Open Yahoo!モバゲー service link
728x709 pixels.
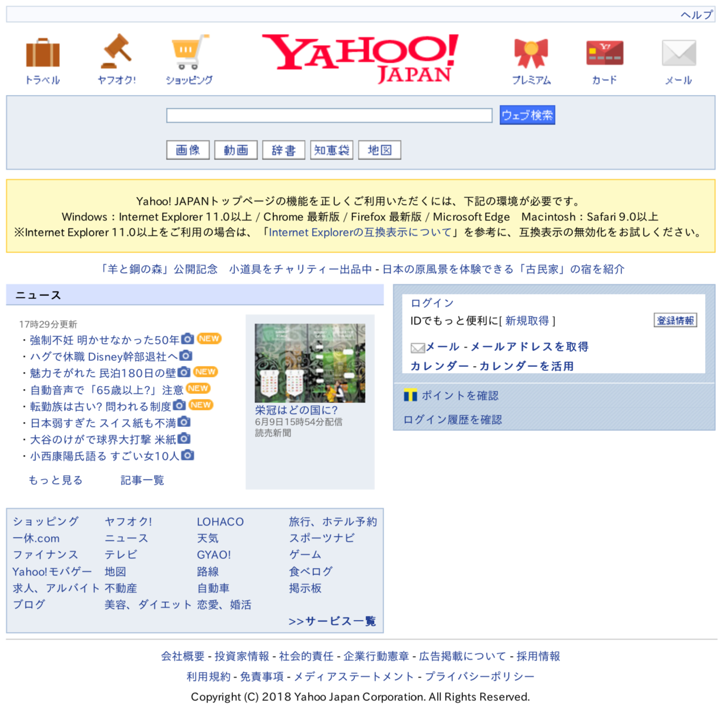(x=52, y=571)
